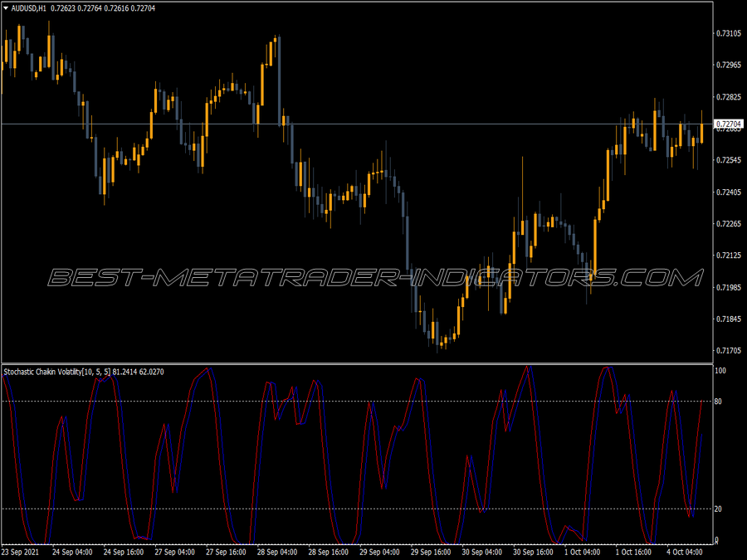Select the 27 Sep 04:00 time label
The image size is (747, 560).
[174, 552]
